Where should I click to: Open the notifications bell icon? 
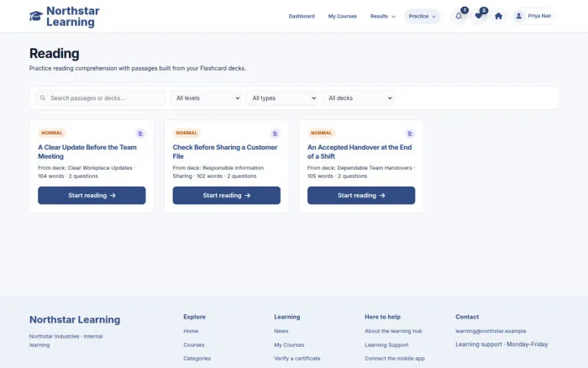(x=459, y=16)
